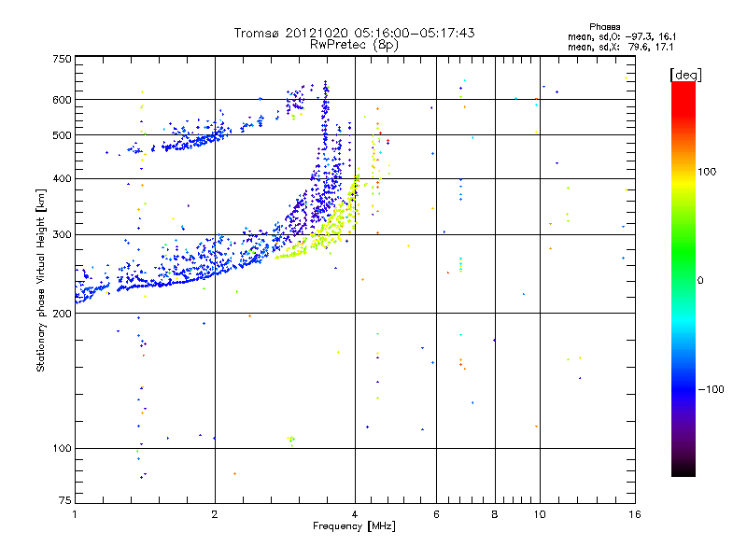Image resolution: width=747 pixels, height=560 pixels.
Task: Click x-axis tick label '16'
Action: [635, 514]
